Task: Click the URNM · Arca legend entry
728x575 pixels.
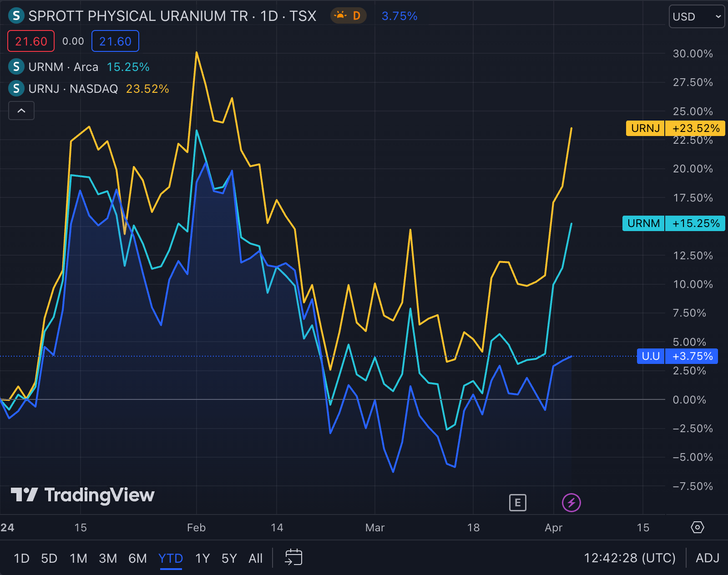Action: coord(63,67)
